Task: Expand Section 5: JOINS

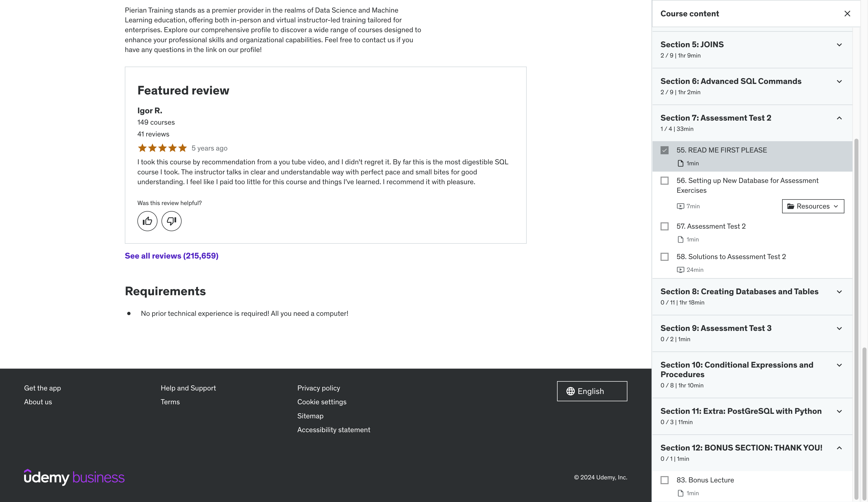Action: [x=839, y=45]
